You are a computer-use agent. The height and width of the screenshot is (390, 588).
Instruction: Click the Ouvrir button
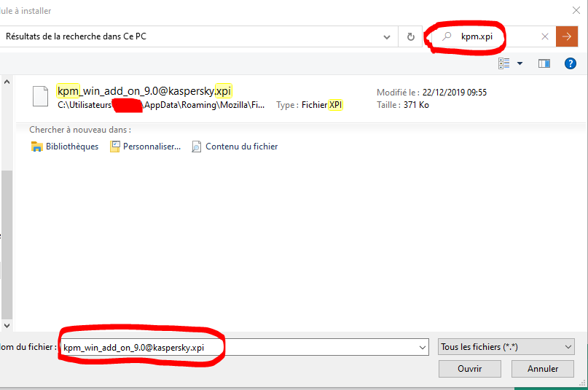469,369
